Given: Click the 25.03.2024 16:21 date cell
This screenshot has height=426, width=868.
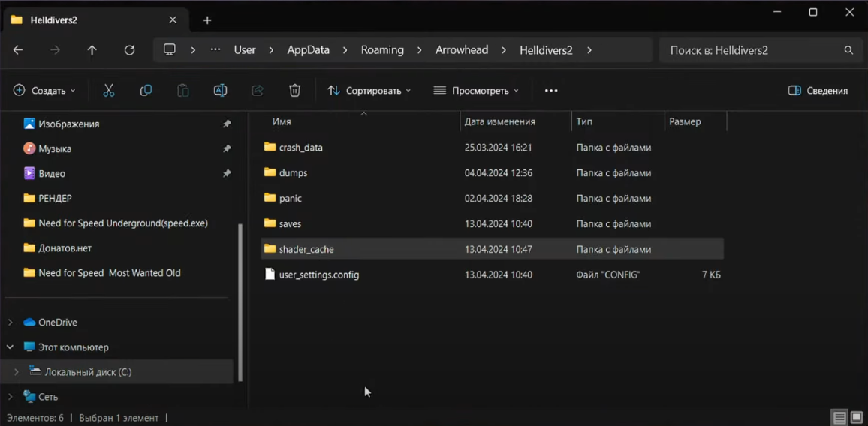Looking at the screenshot, I should click(499, 148).
